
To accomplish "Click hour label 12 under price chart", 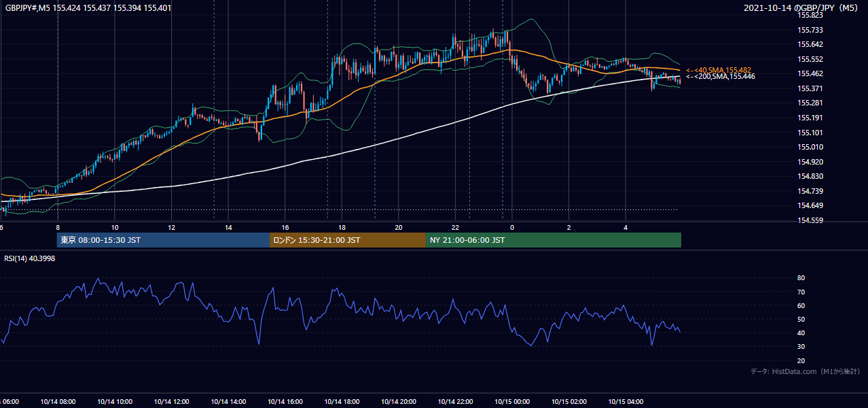I will click(171, 227).
